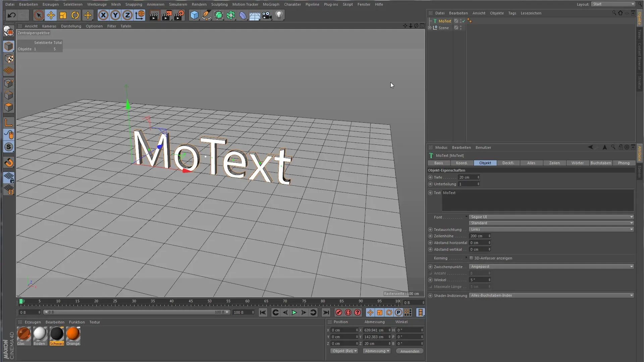Toggle the X axis lock icon
Screen dimensions: 644x362
(103, 15)
